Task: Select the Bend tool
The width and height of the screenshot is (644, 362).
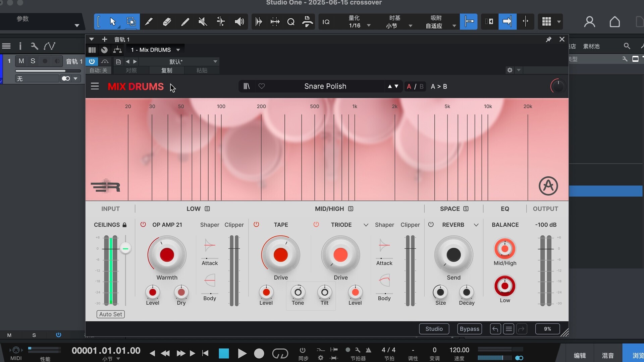Action: tap(221, 22)
